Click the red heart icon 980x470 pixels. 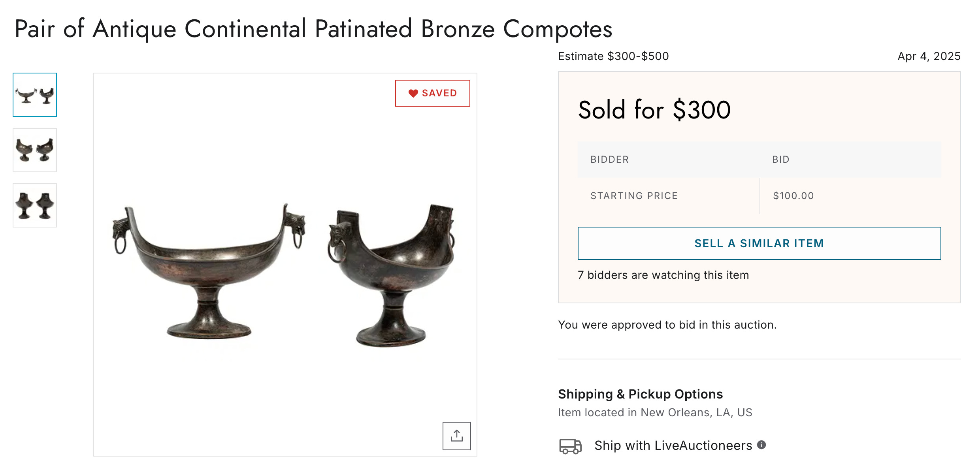413,93
